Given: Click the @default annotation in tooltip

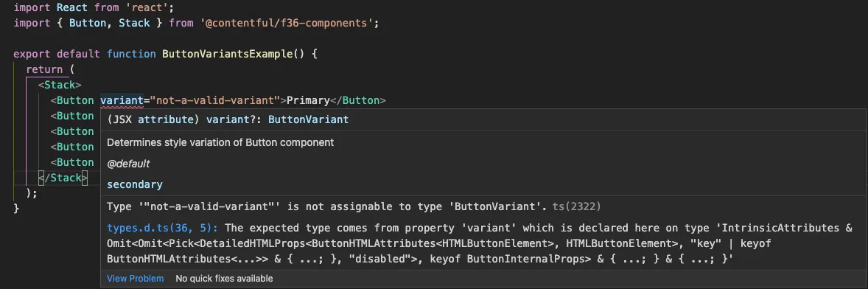Looking at the screenshot, I should (128, 164).
